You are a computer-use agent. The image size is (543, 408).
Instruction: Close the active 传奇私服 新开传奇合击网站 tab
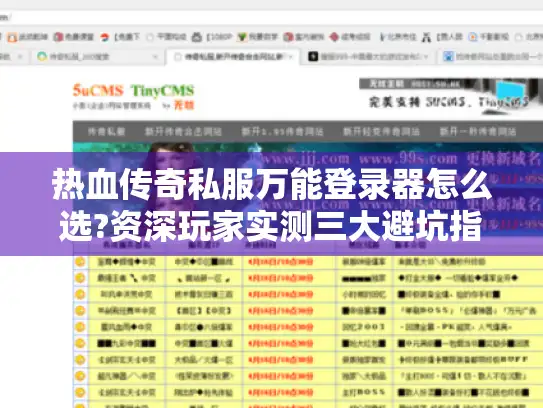pyautogui.click(x=292, y=56)
